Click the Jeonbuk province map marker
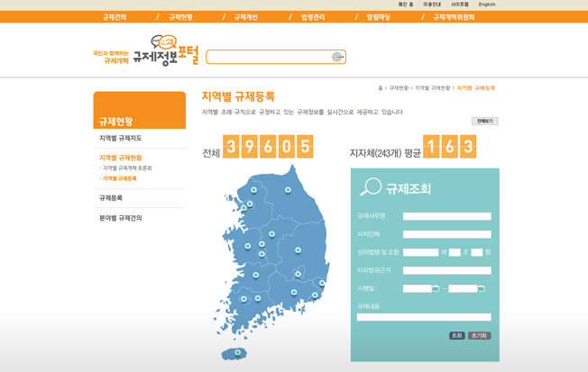588x372 pixels. point(256,275)
